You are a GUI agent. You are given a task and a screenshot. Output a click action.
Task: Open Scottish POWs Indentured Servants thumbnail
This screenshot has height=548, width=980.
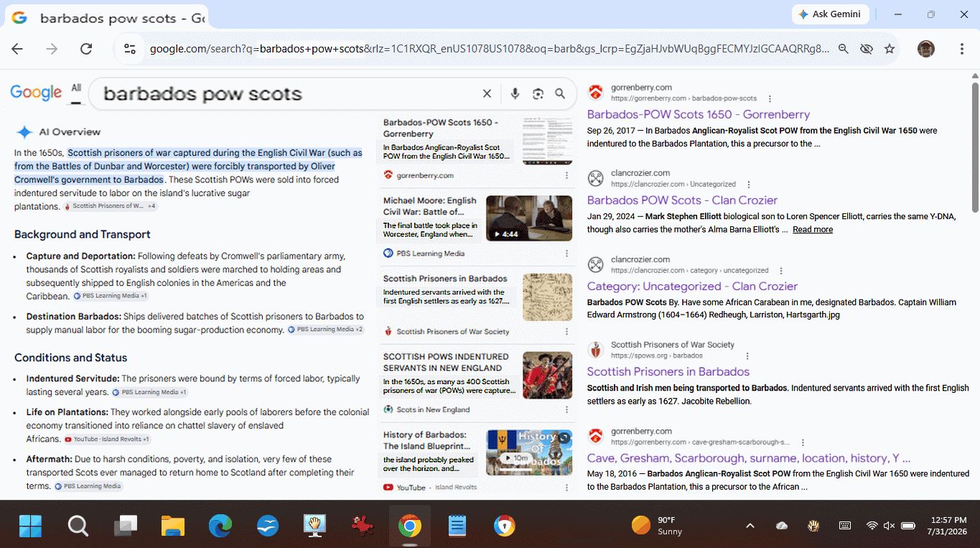point(548,375)
